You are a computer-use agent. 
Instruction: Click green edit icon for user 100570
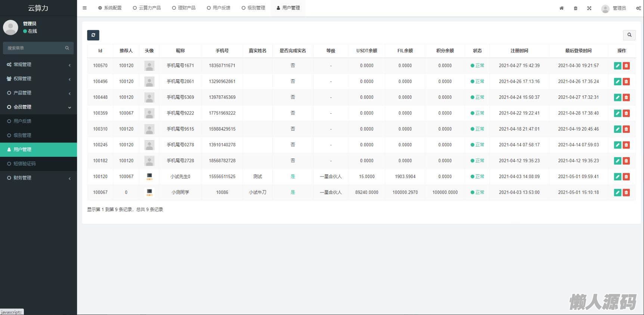coord(617,66)
